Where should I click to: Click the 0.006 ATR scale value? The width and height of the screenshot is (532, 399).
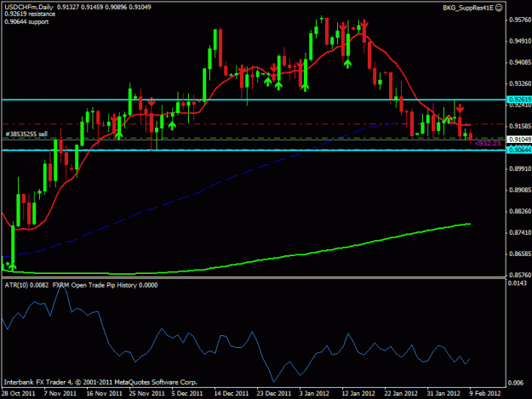pos(516,383)
